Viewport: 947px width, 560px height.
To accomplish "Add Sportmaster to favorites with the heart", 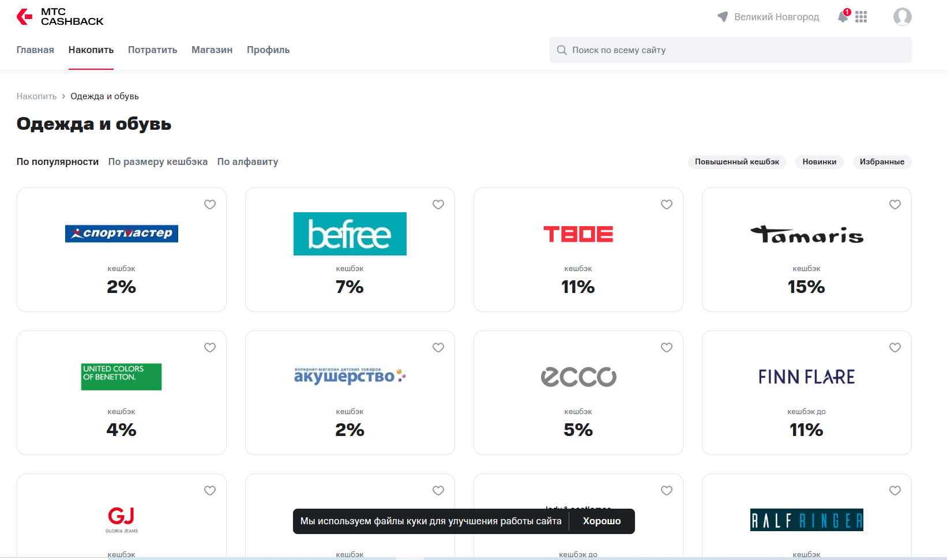I will 210,205.
